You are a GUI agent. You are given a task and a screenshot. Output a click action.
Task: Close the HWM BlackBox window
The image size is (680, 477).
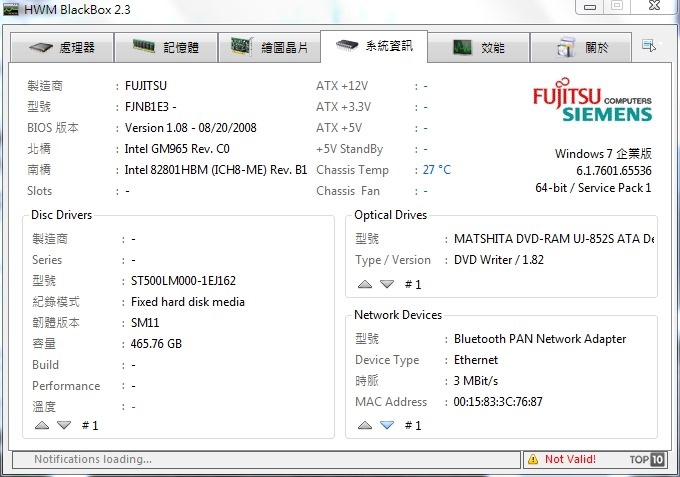click(654, 5)
